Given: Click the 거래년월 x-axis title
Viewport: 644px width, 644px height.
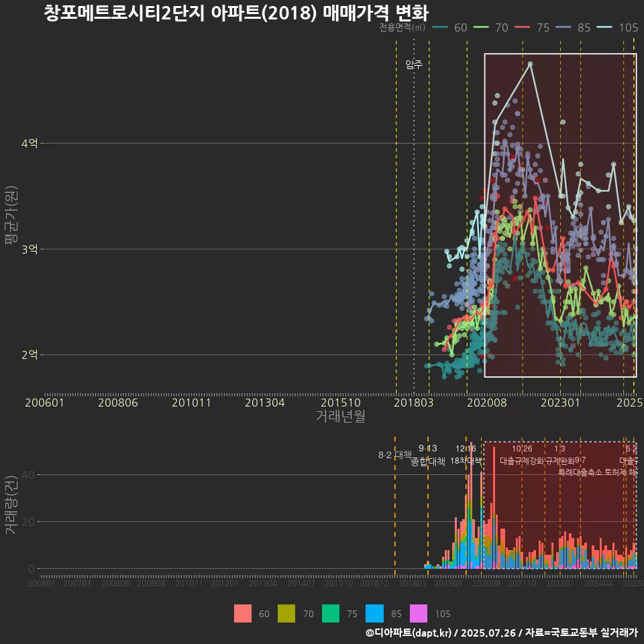Looking at the screenshot, I should click(x=341, y=416).
